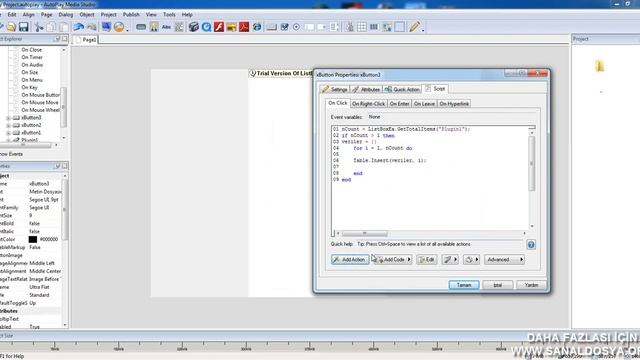Viewport: 640px width, 360px height.
Task: Click the Build/Publish globe toolbar icon
Action: coord(119,27)
